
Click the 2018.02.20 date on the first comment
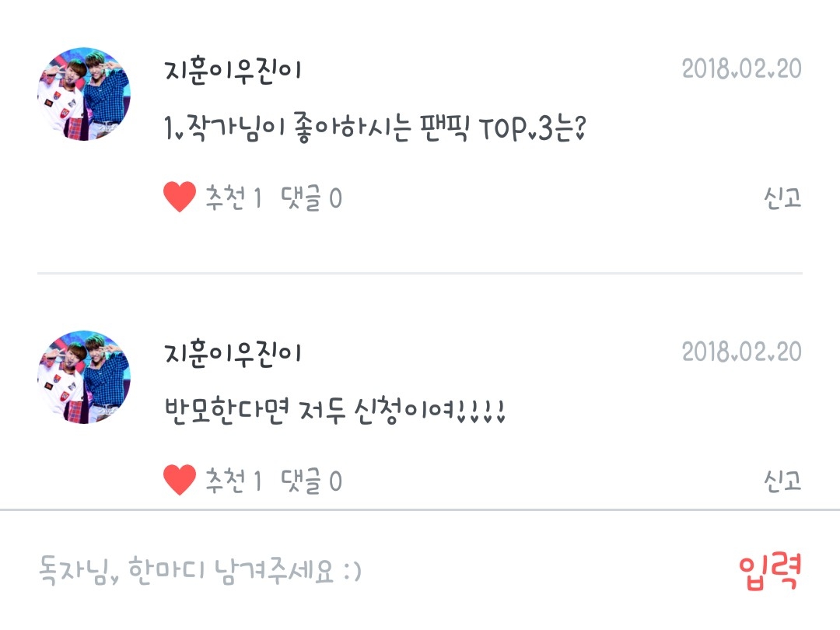coord(741,68)
